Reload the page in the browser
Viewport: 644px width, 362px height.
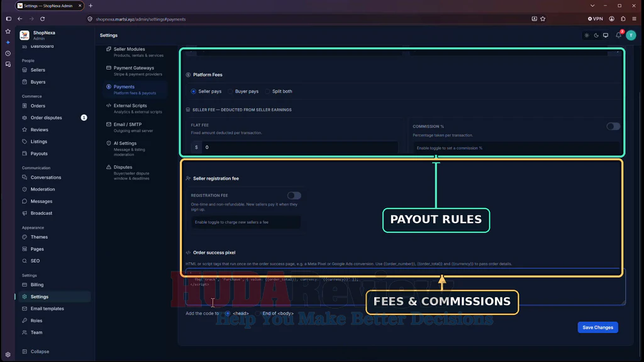coord(42,19)
